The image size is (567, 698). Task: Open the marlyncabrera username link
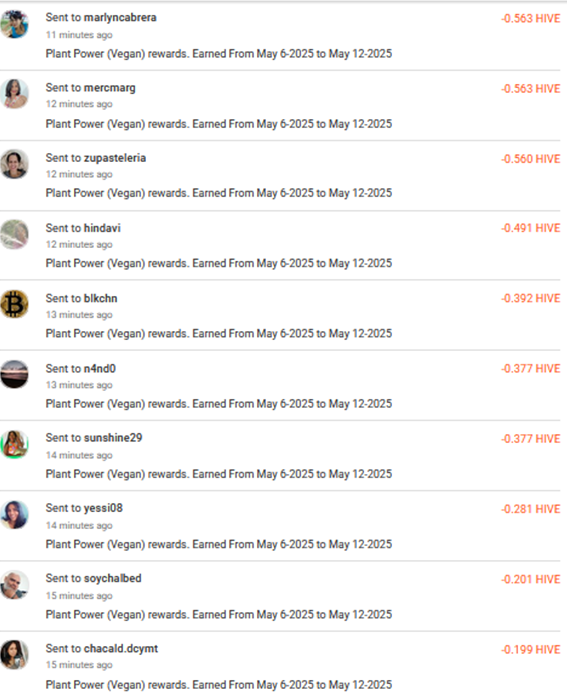coord(120,17)
